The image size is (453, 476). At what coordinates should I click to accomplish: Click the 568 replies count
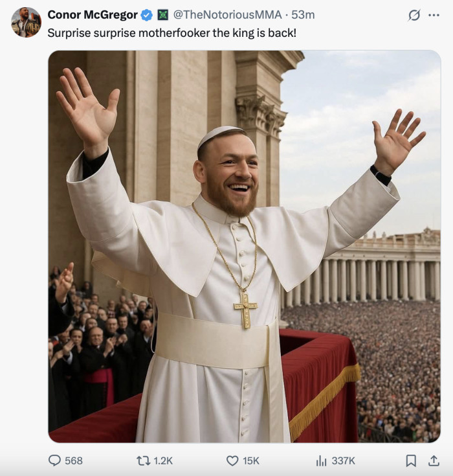click(x=74, y=460)
